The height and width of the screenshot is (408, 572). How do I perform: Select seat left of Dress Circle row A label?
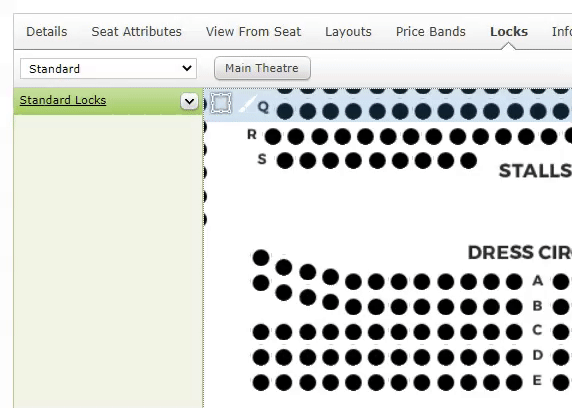tap(514, 282)
